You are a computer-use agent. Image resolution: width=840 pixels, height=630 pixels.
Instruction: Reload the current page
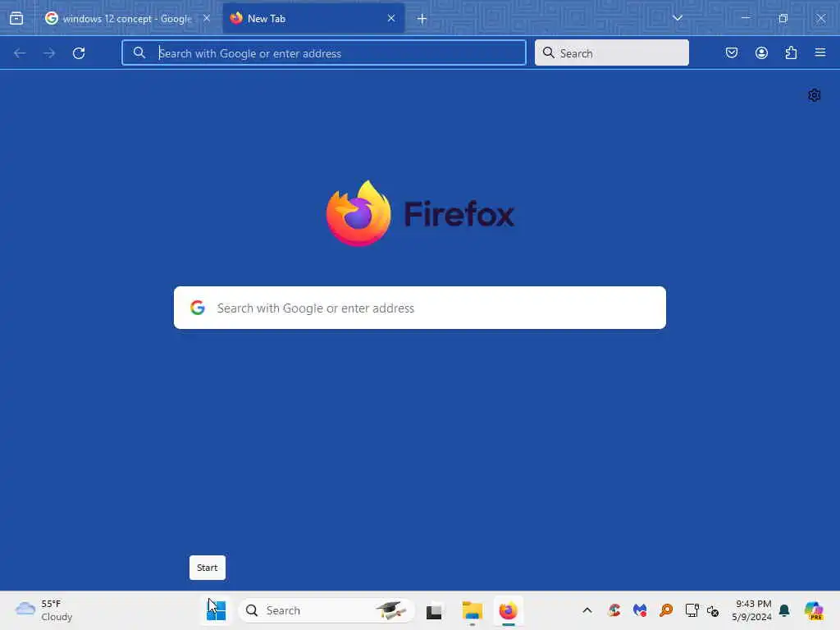point(79,53)
